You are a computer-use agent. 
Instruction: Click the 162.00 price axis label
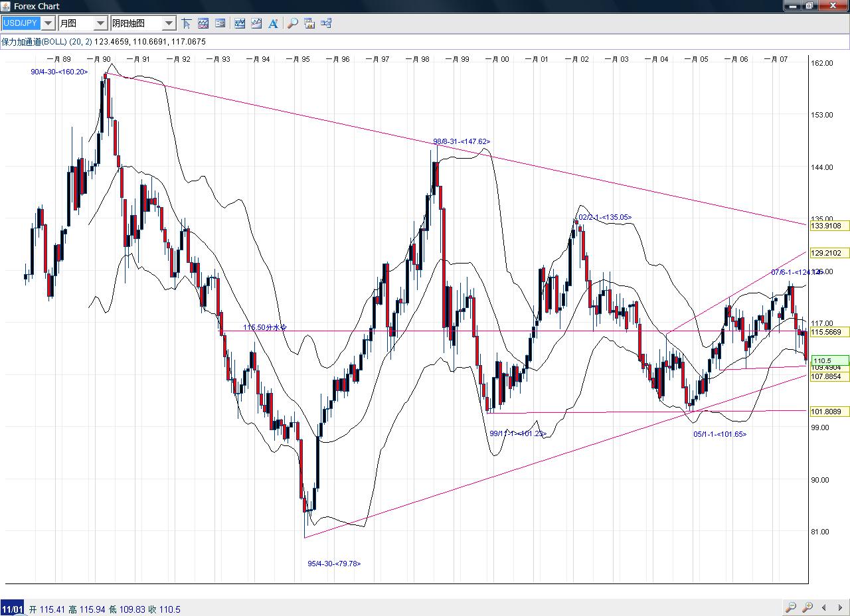pyautogui.click(x=822, y=63)
